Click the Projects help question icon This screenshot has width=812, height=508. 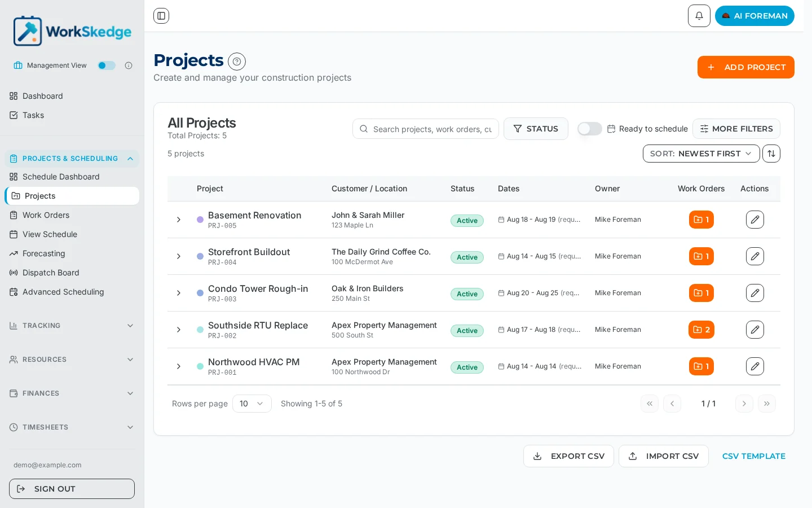tap(237, 62)
